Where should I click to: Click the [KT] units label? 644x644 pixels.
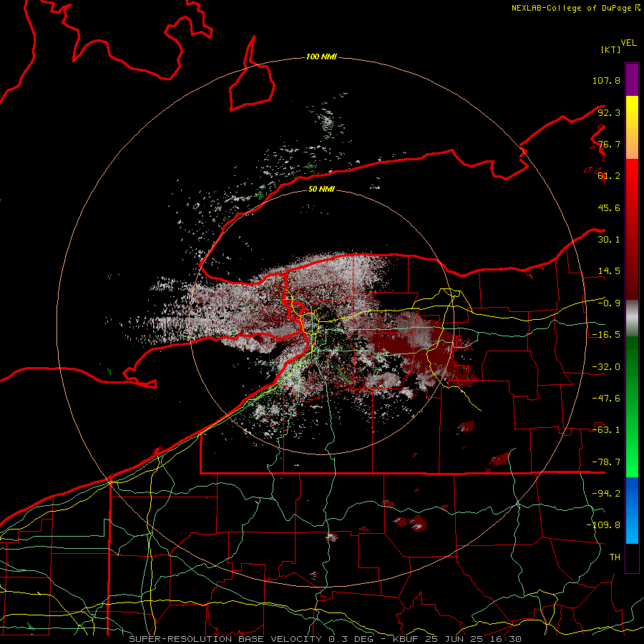tap(611, 49)
